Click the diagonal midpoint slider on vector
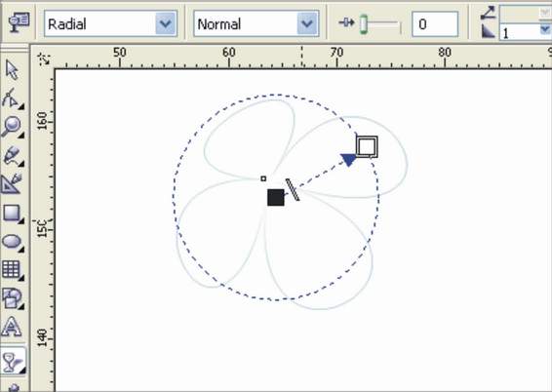552x392 pixels. click(x=293, y=190)
